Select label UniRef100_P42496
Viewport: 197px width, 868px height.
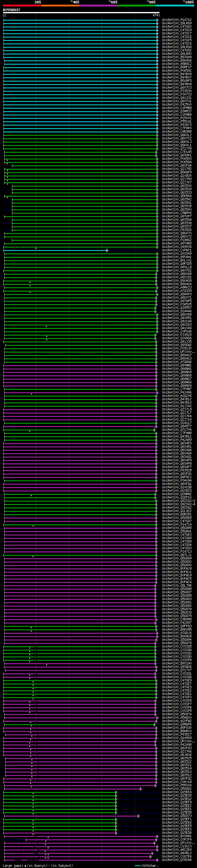tap(177, 393)
